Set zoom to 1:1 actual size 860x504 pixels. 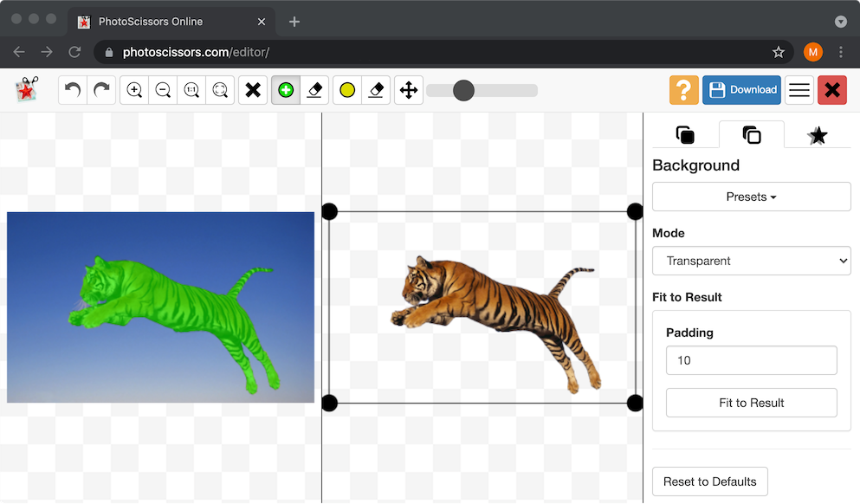(192, 90)
